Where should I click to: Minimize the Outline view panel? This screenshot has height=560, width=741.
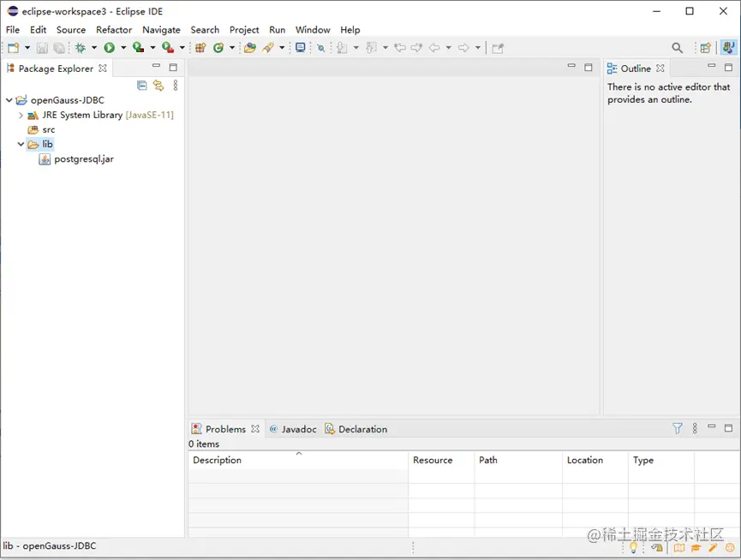coord(711,67)
